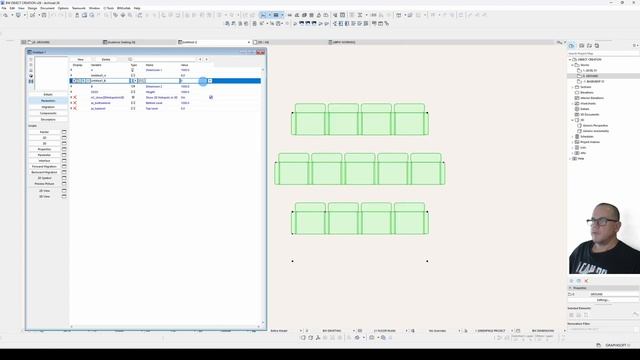Select the 0. GROUND story in Navigator
640x360 pixels.
[x=591, y=76]
